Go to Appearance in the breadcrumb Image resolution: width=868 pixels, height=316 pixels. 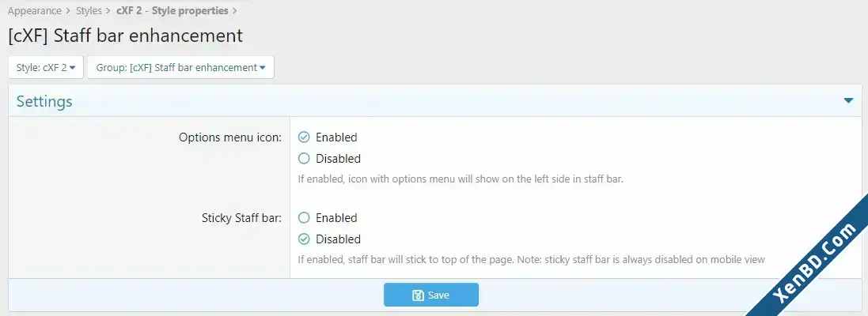34,10
